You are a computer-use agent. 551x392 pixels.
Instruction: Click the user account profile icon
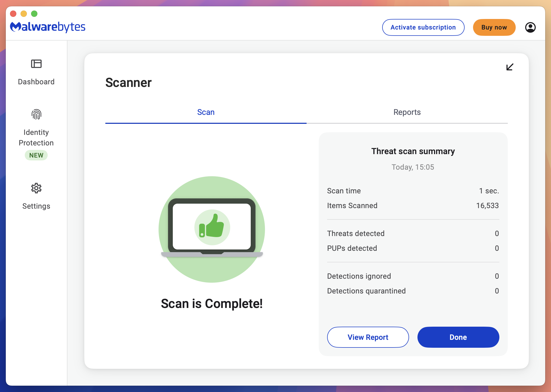click(x=530, y=27)
